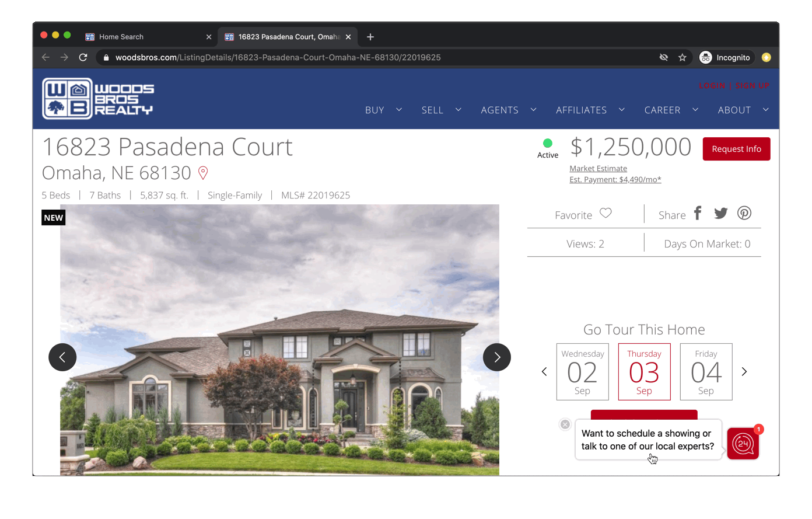Share the listing on Pinterest
812x519 pixels.
coord(744,213)
